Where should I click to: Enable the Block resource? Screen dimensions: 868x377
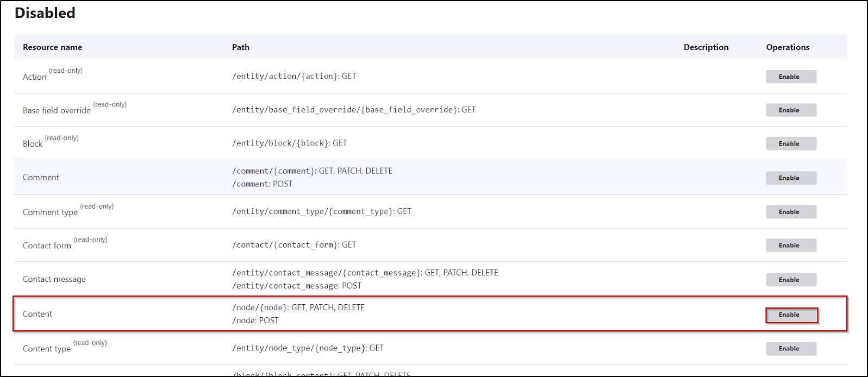(x=791, y=144)
